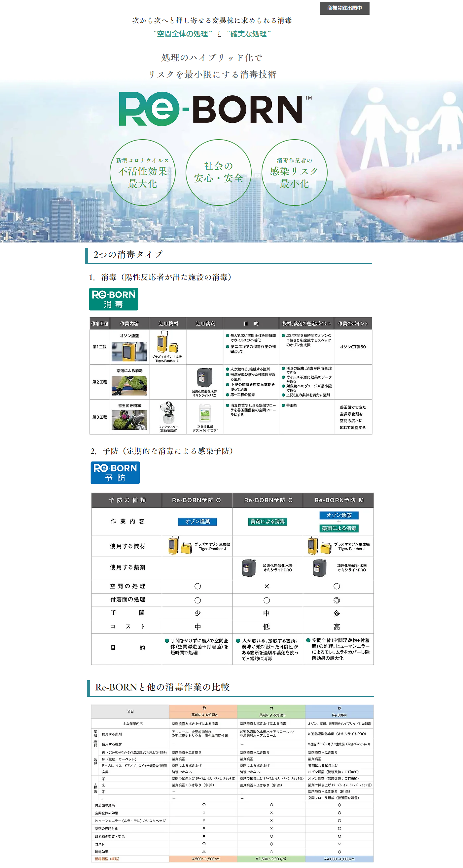
Task: Click the 予防の種類 header cell
Action: (x=127, y=500)
